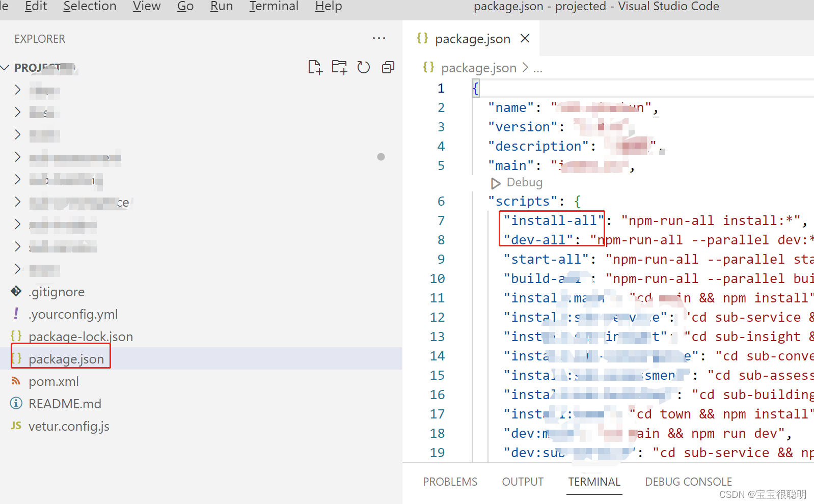Open README.md in the Explorer
This screenshot has height=504, width=814.
(x=65, y=404)
